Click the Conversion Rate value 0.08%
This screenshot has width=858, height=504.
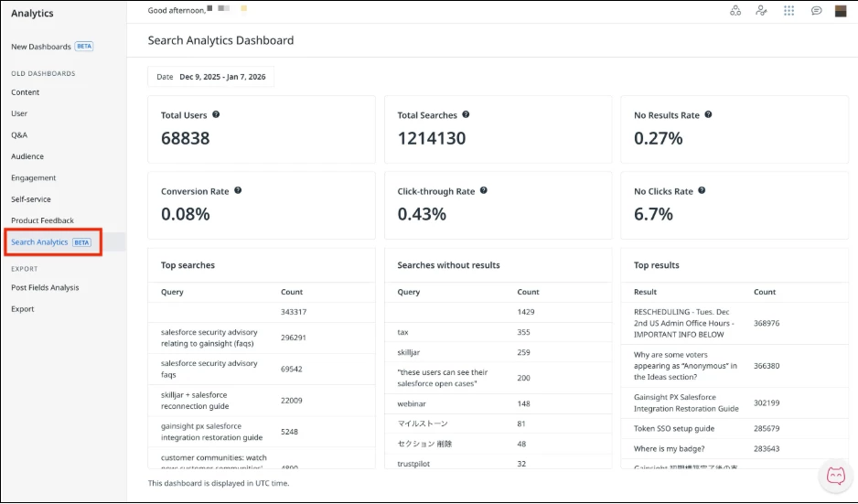click(x=185, y=214)
